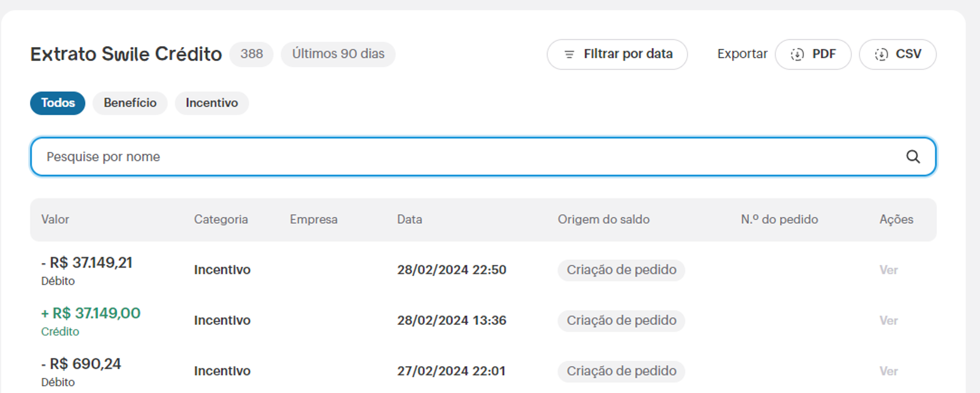Click Ver for the 28/02/2024 13:36 transaction

[888, 321]
